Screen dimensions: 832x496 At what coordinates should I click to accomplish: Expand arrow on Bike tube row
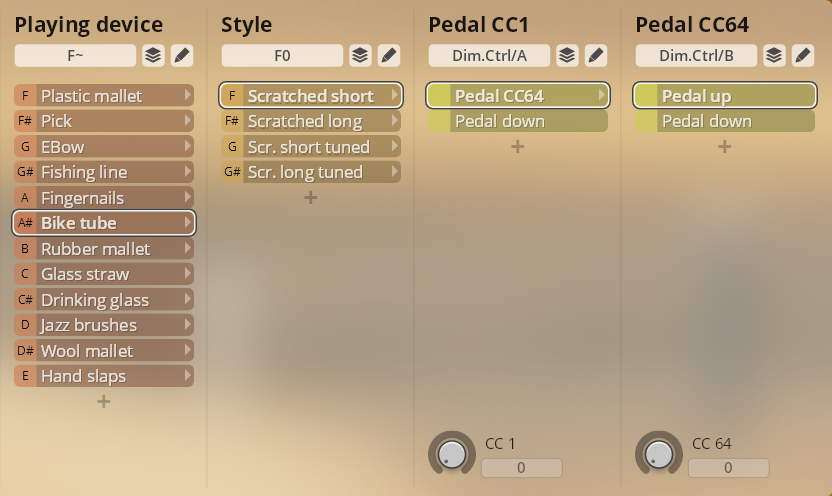point(187,223)
